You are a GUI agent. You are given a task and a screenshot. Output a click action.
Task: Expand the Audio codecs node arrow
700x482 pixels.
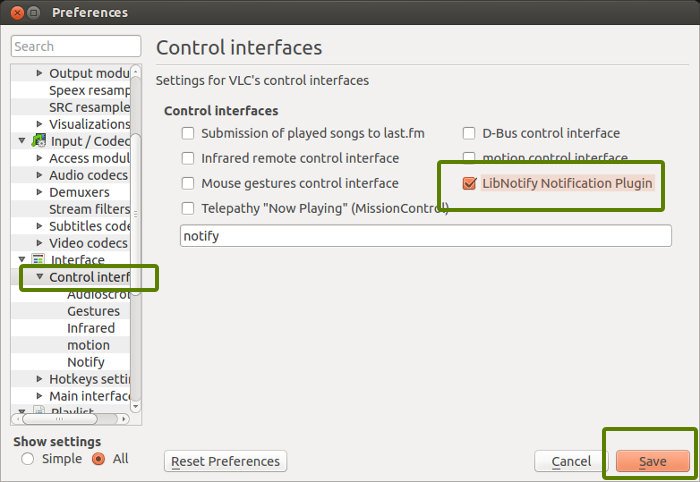point(39,175)
